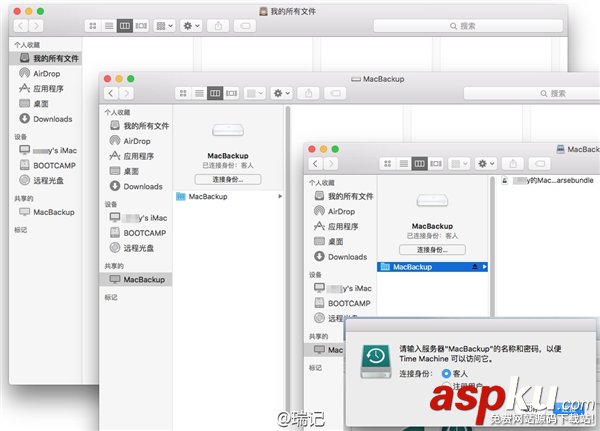600x431 pixels.
Task: Select Downloads in middle window sidebar
Action: click(135, 186)
